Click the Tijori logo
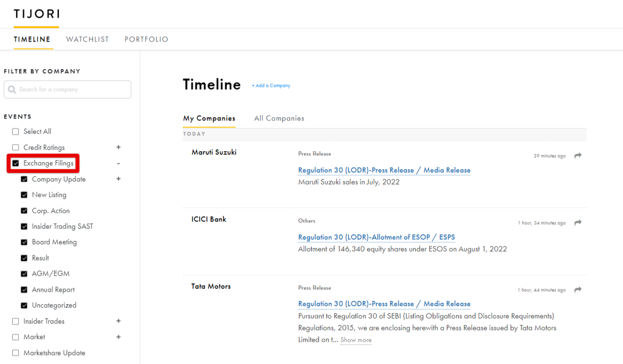This screenshot has height=364, width=623. (36, 14)
